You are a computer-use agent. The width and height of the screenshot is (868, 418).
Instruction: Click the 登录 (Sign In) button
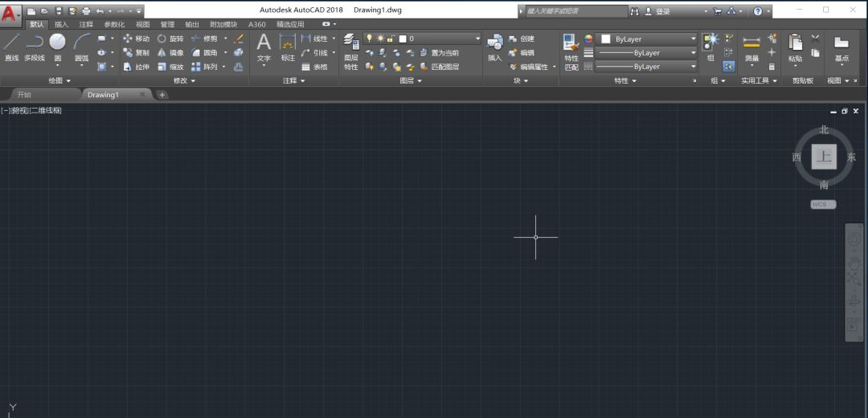[662, 11]
